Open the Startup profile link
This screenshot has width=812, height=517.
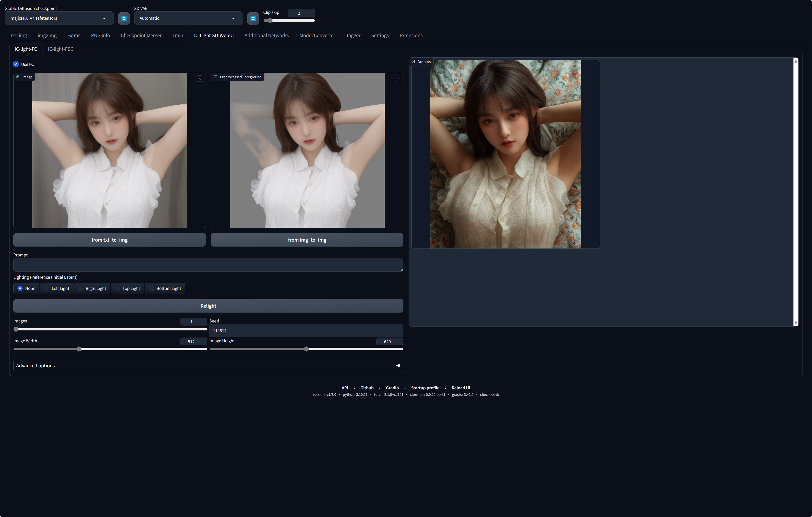[425, 388]
